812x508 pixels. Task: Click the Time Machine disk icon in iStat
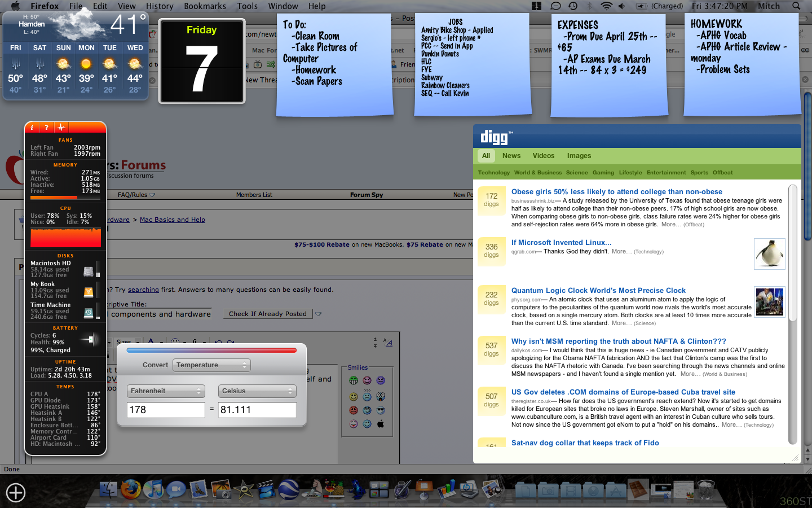coord(89,313)
